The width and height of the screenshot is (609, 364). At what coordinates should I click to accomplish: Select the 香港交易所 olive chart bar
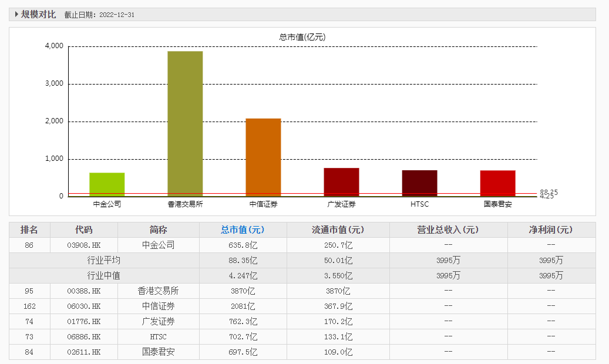point(185,123)
